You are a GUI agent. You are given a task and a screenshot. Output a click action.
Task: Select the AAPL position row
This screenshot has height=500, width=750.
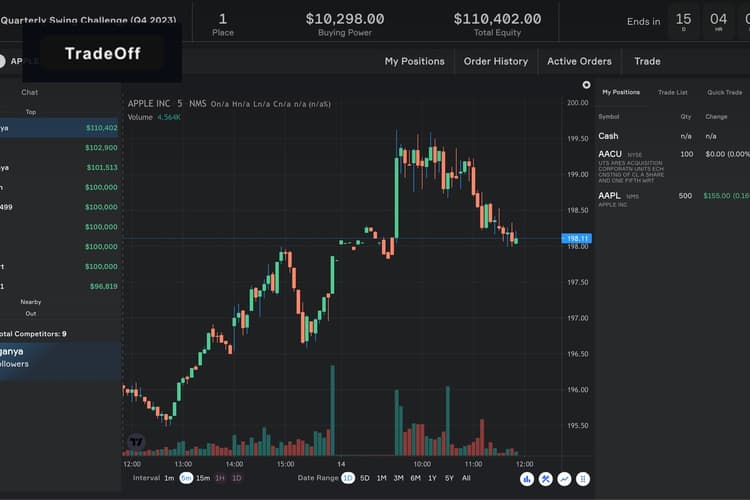tap(673, 199)
